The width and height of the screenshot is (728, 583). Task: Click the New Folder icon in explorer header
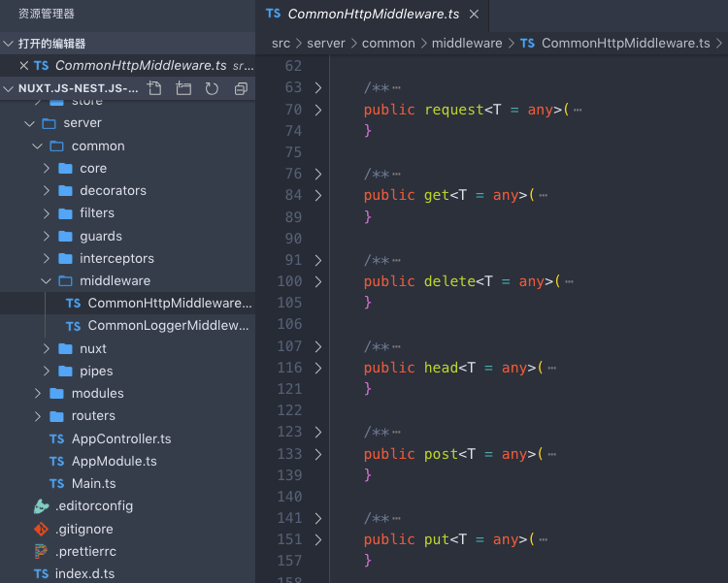click(183, 88)
